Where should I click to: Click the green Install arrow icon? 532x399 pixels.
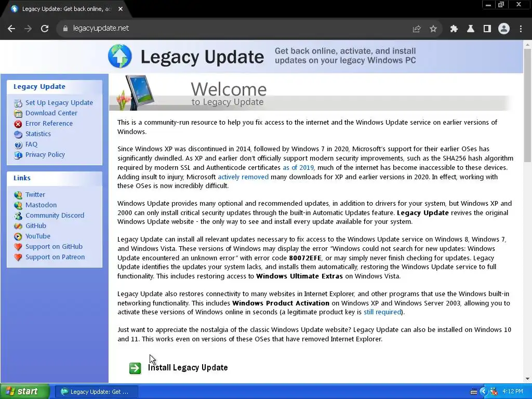(135, 368)
